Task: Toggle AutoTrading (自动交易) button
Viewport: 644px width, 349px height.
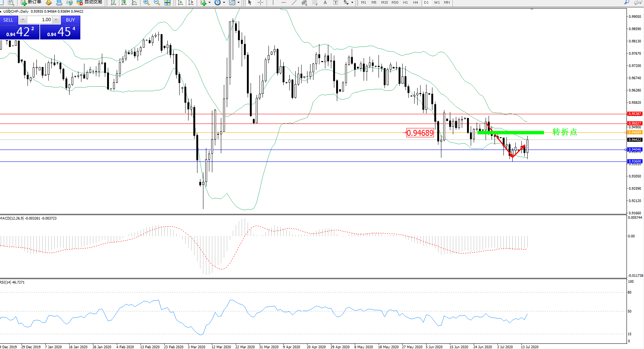Action: tap(89, 2)
